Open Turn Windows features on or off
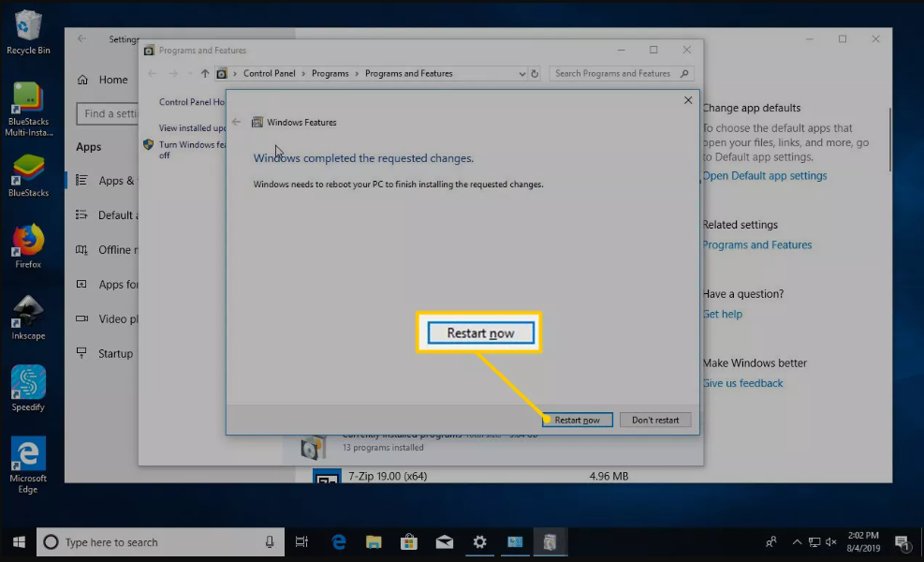This screenshot has width=924, height=562. (x=192, y=150)
